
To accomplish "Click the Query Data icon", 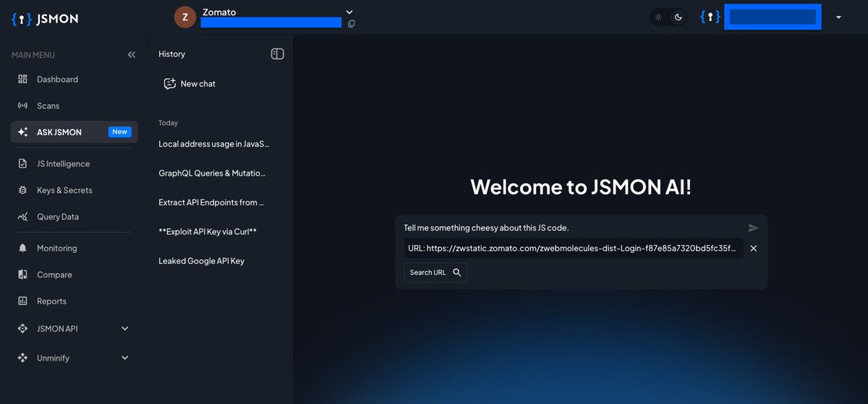I will click(22, 217).
